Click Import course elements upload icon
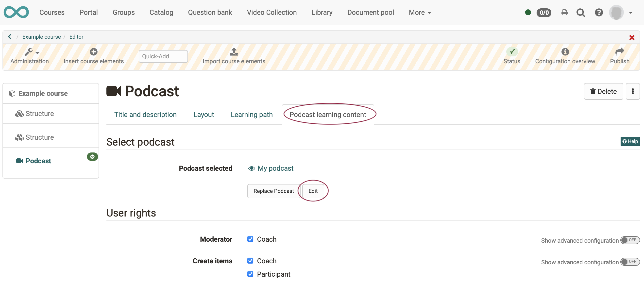The width and height of the screenshot is (644, 301). (234, 52)
